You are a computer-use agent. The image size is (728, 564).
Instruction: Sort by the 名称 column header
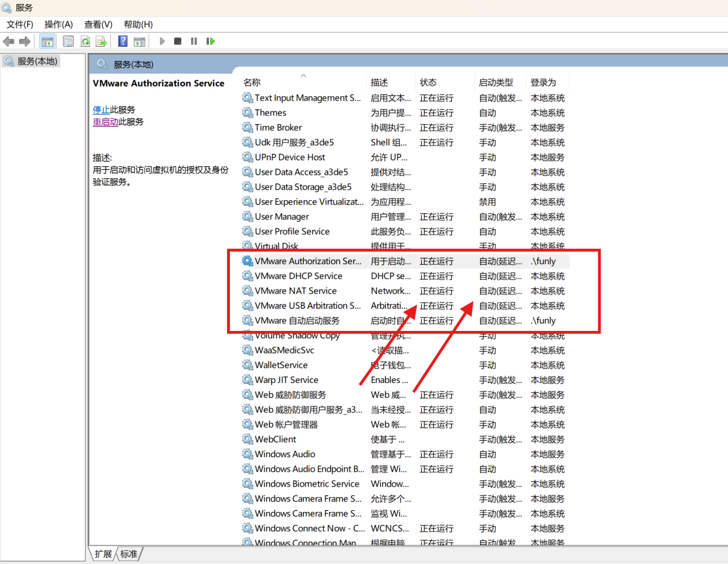pos(303,82)
